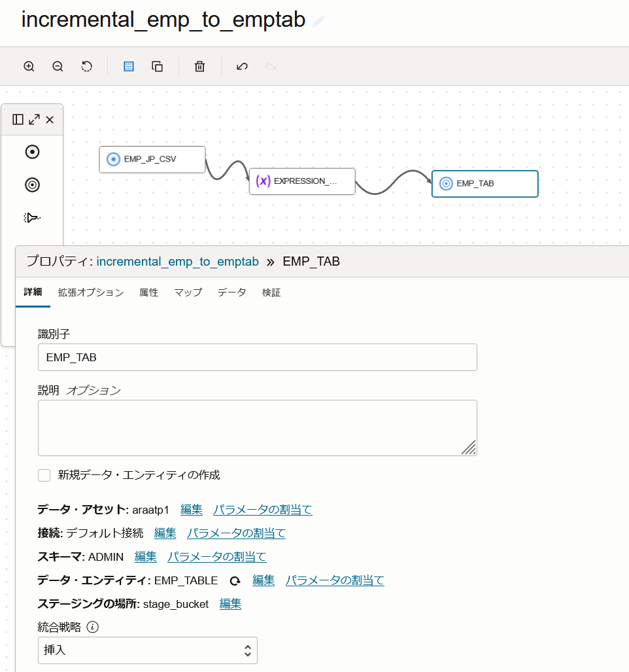Image resolution: width=629 pixels, height=672 pixels.
Task: Open the 統合戦略 dropdown showing 挿入
Action: 148,650
